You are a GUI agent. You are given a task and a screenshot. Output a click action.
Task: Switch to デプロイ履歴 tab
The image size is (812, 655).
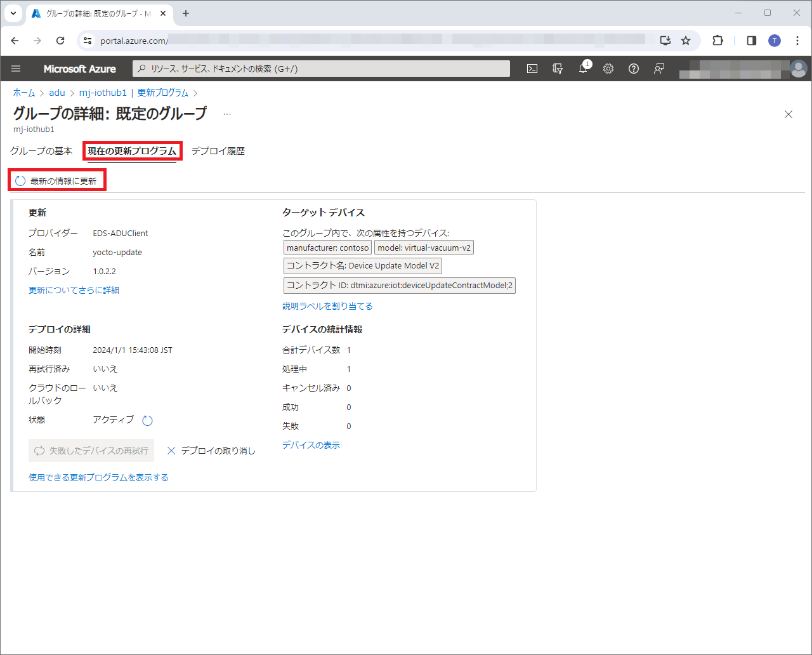click(x=218, y=151)
